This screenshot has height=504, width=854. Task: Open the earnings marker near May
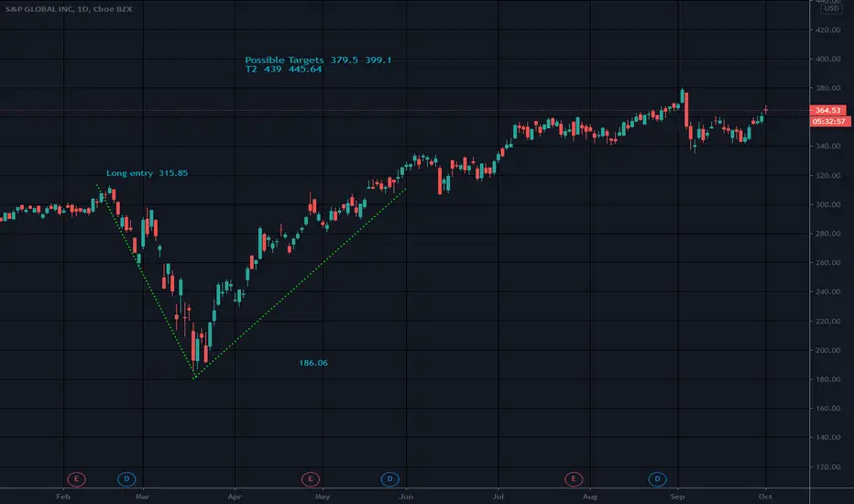311,479
